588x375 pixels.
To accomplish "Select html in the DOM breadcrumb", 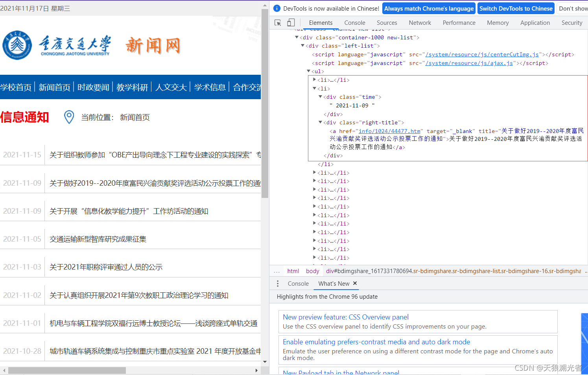I will tap(293, 271).
